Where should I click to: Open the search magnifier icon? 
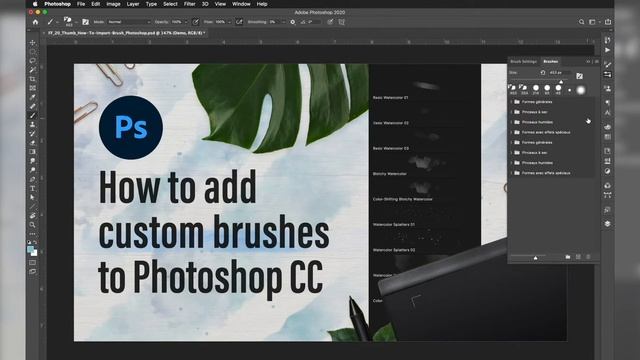581,22
